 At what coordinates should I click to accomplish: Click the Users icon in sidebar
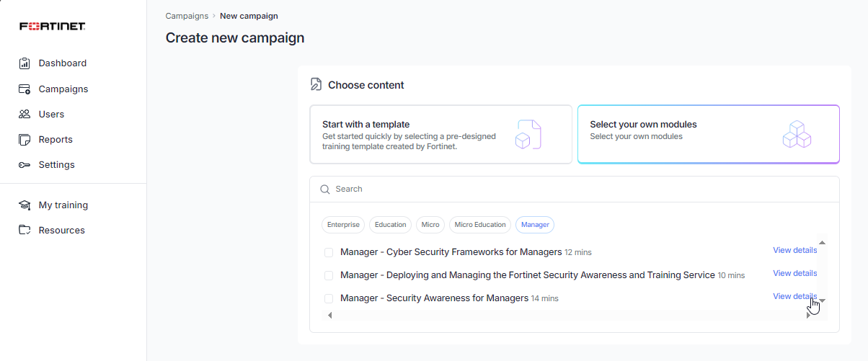(25, 115)
